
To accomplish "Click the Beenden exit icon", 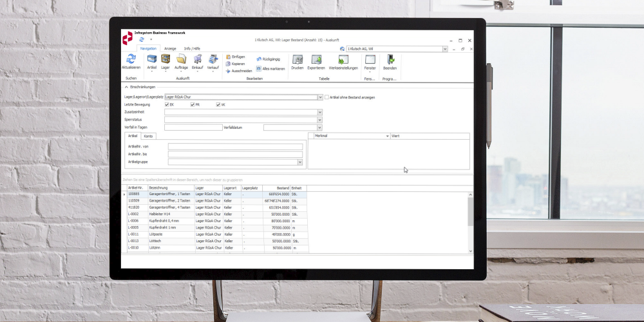I will pyautogui.click(x=390, y=59).
